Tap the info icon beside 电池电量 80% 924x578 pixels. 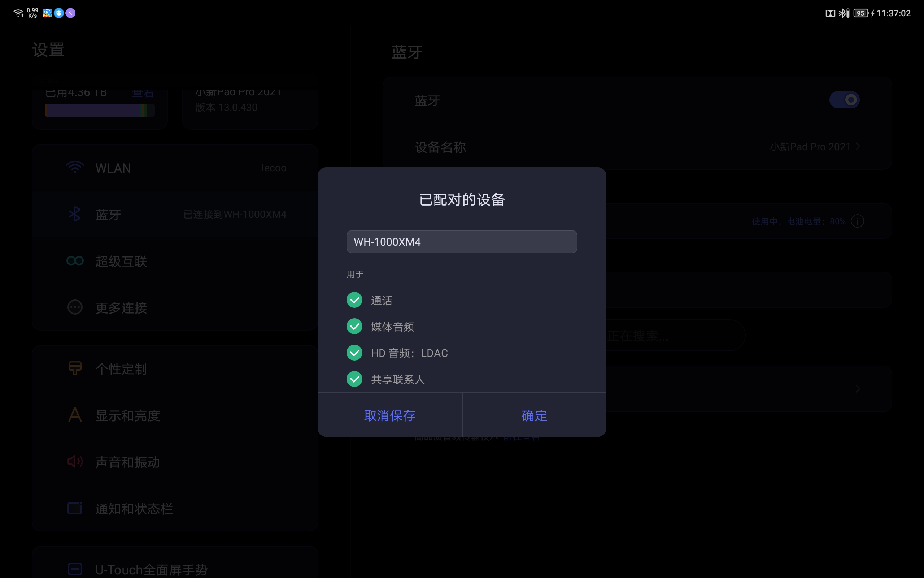coord(857,221)
